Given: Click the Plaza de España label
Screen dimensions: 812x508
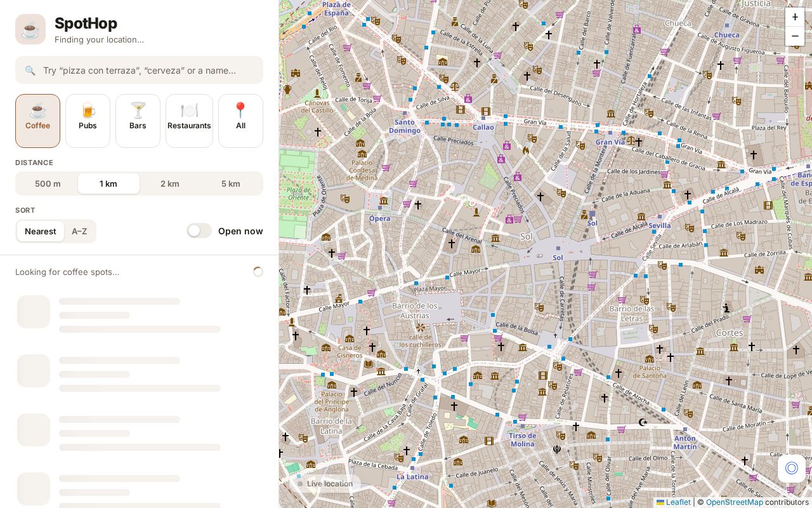Looking at the screenshot, I should pyautogui.click(x=336, y=9).
